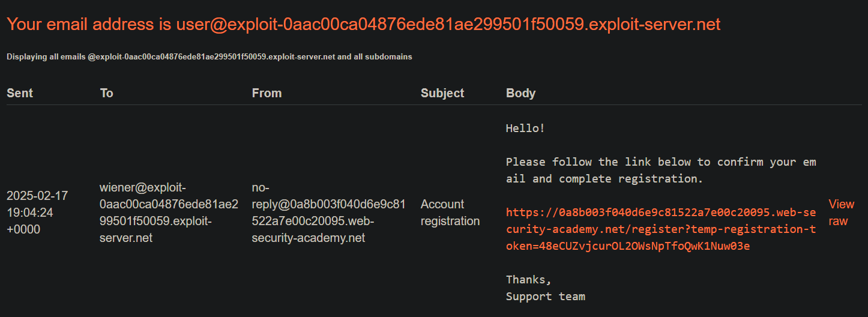Click the Hello! greeting line
Image resolution: width=868 pixels, height=317 pixels.
coord(525,128)
